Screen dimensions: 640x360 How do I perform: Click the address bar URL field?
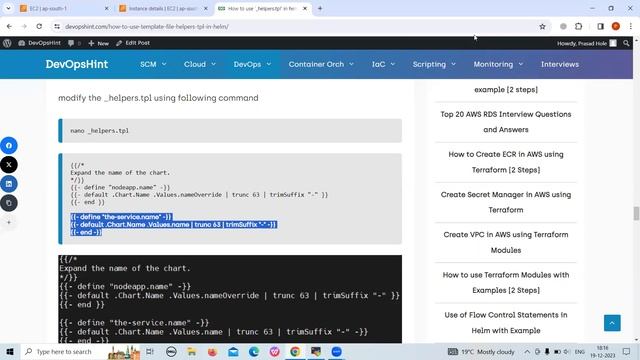pyautogui.click(x=300, y=27)
